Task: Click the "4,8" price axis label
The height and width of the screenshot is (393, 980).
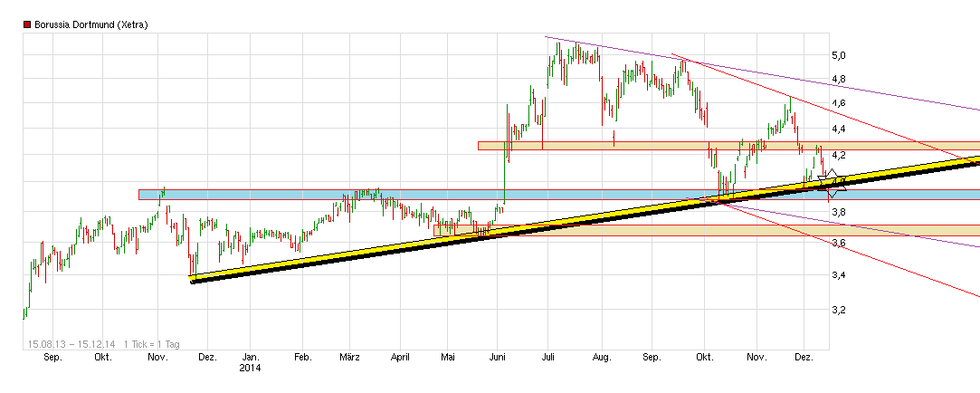Action: pos(839,79)
